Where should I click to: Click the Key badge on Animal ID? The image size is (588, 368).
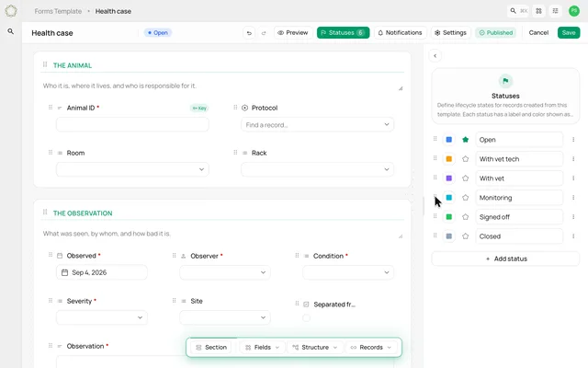(199, 109)
